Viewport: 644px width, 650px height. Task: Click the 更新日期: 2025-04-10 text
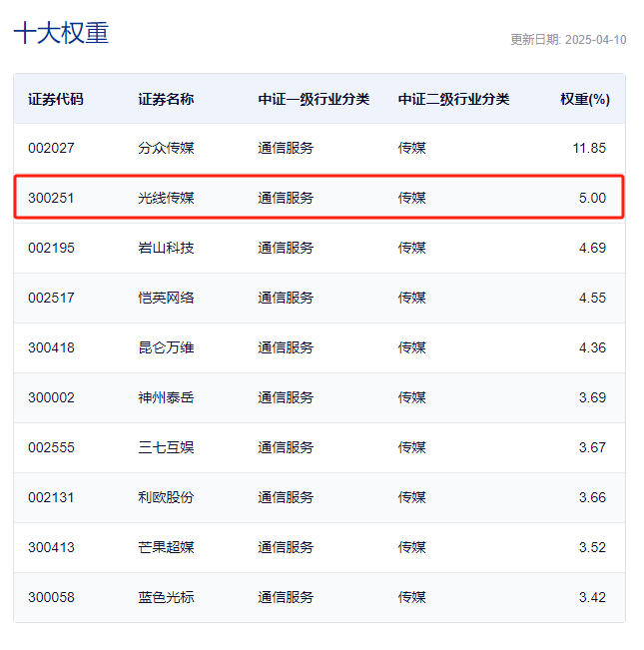(568, 39)
